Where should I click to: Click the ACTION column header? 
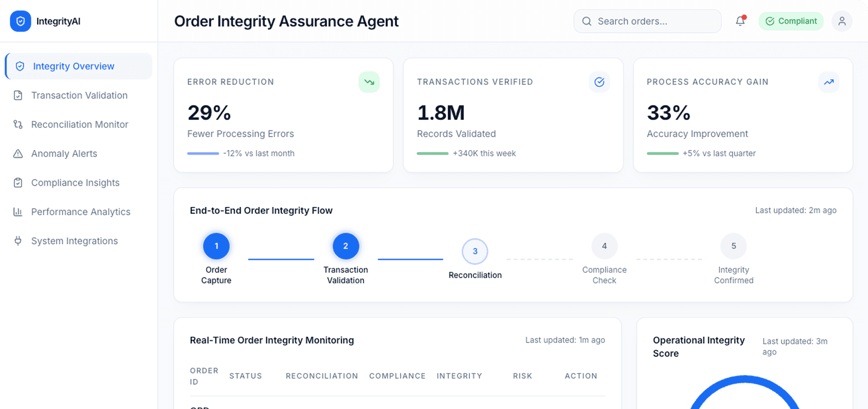pos(581,376)
